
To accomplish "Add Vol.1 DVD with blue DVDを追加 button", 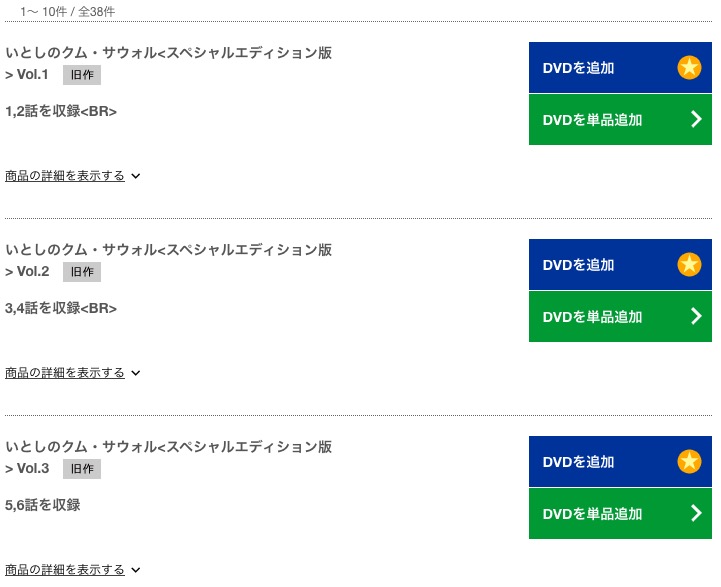I will click(x=620, y=68).
